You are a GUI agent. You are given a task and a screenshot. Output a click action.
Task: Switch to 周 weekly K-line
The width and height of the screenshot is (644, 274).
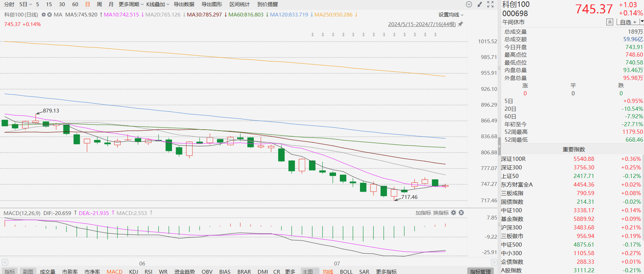99,4
